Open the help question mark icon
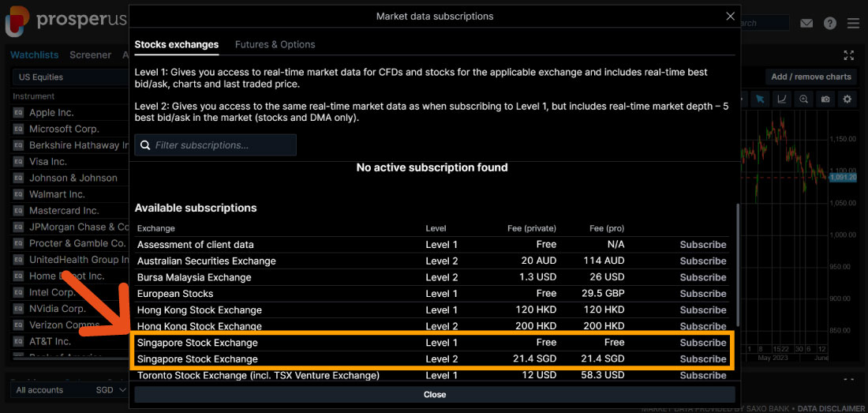Image resolution: width=868 pixels, height=413 pixels. click(x=830, y=23)
